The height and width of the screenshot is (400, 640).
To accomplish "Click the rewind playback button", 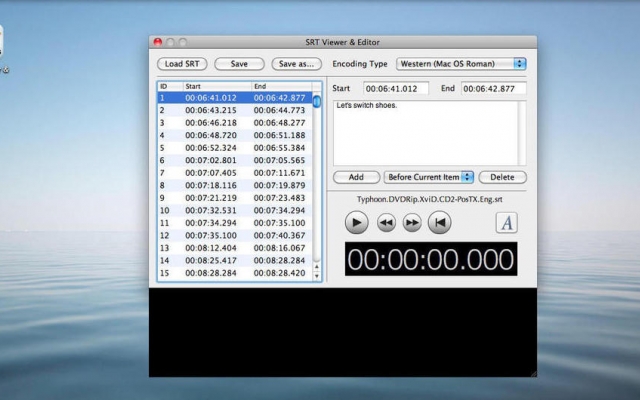I will tap(386, 223).
